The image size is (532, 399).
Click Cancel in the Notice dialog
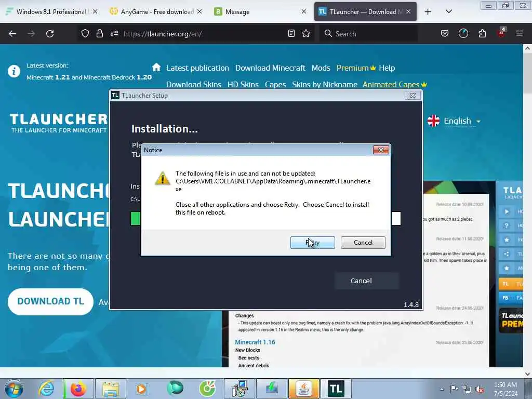coord(363,243)
